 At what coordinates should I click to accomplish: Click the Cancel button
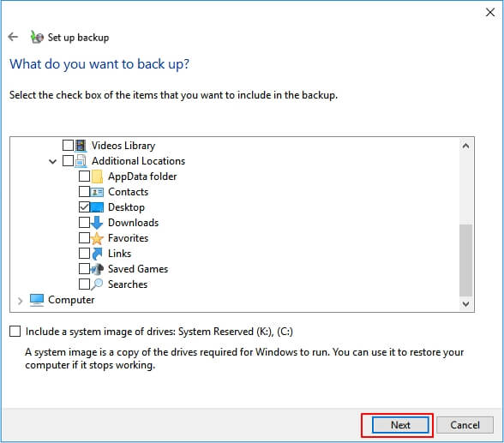click(x=465, y=425)
